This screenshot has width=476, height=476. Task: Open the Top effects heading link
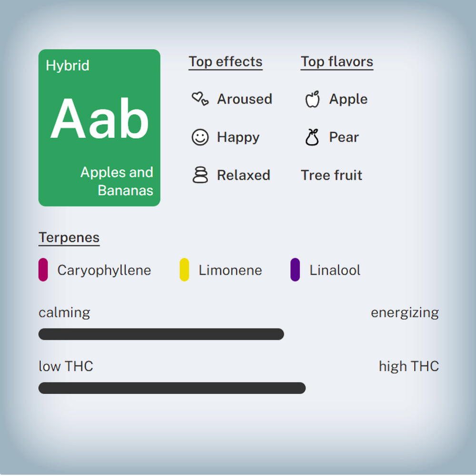225,62
